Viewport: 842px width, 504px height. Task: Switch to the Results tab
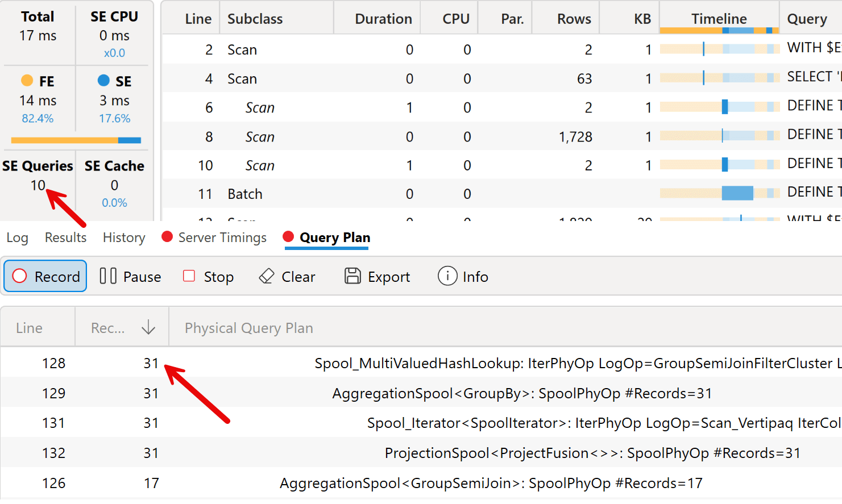pyautogui.click(x=65, y=238)
